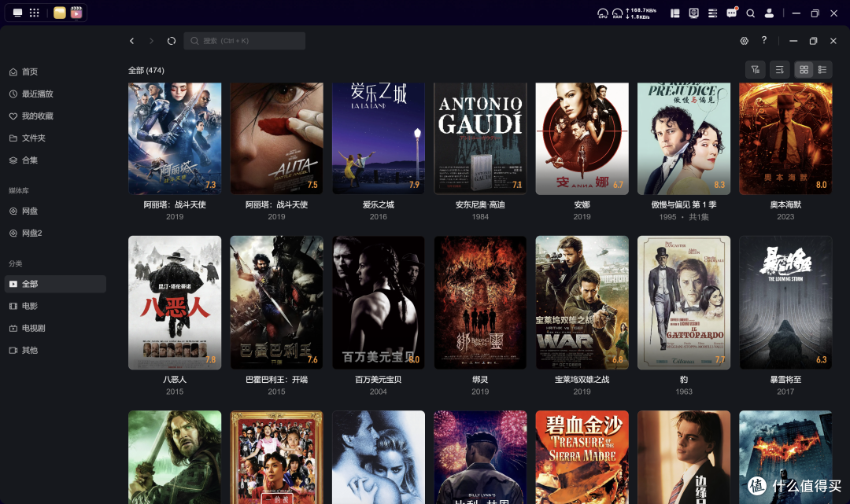The height and width of the screenshot is (504, 850).
Task: Switch to grid poster view
Action: (804, 70)
